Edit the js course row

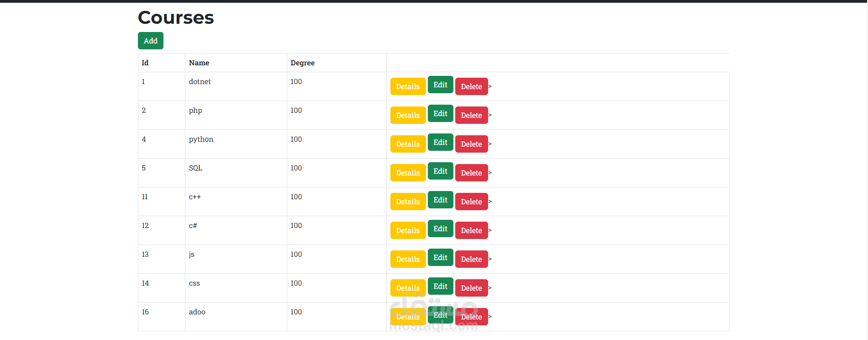(x=441, y=257)
